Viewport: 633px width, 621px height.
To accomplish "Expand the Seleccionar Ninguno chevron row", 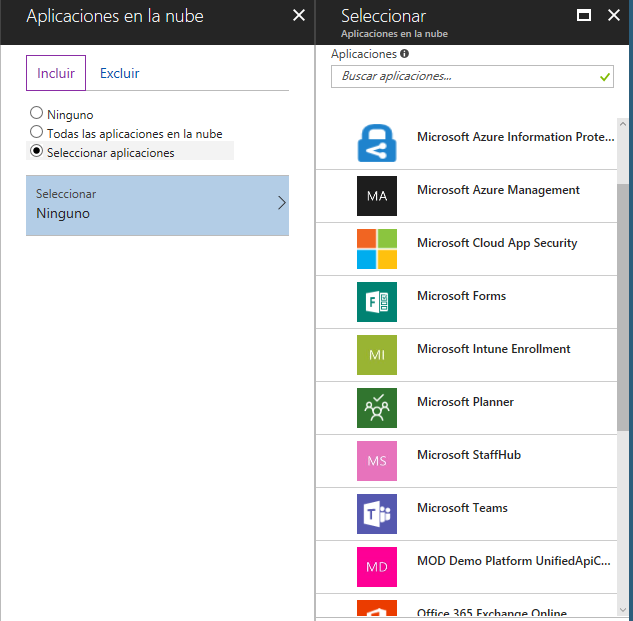I will click(x=157, y=205).
